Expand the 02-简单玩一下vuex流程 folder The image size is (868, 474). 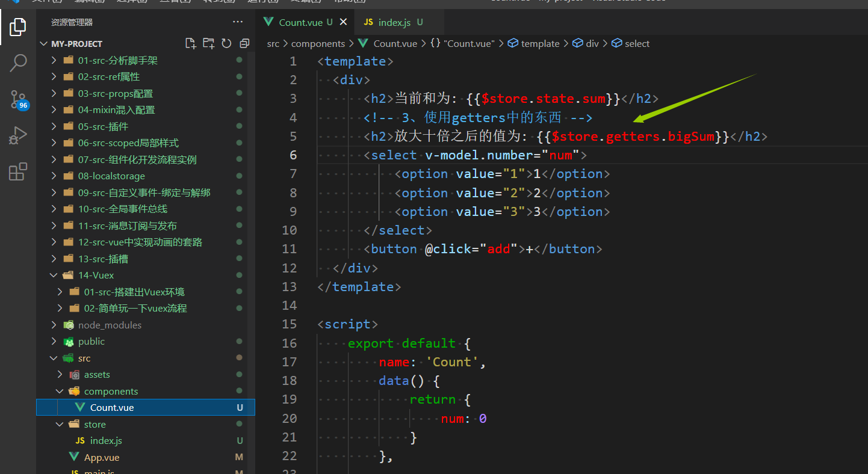[146, 309]
